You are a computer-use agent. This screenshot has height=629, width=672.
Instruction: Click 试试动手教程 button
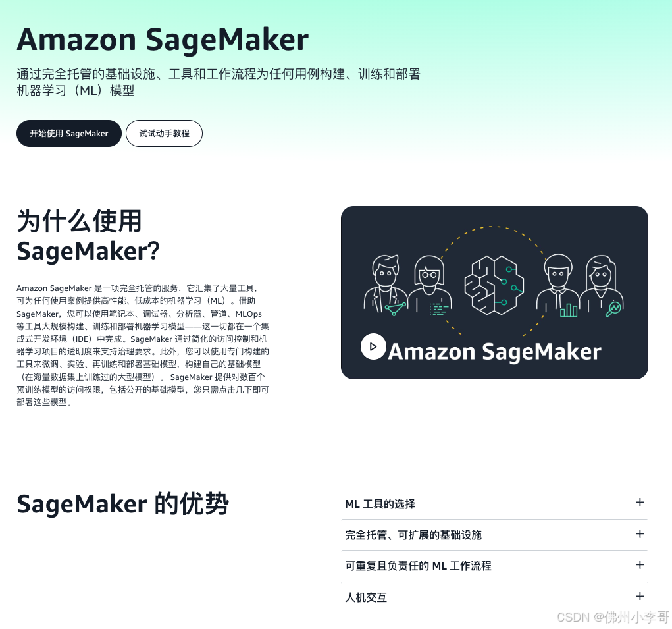click(x=164, y=133)
